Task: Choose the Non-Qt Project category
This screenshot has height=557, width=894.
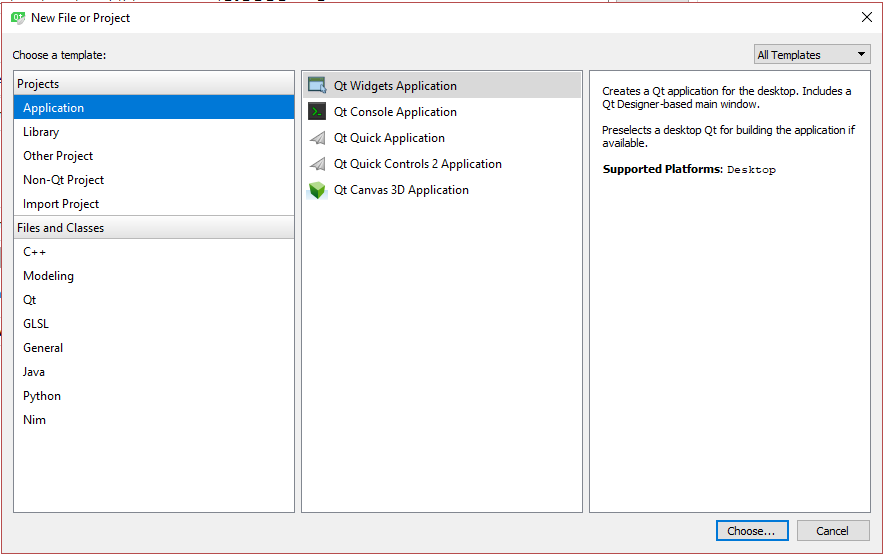Action: click(x=63, y=180)
